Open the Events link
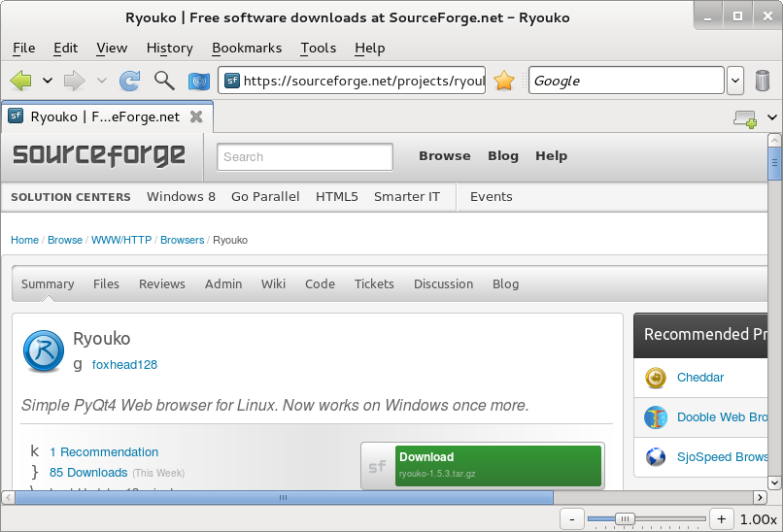The image size is (783, 532). pos(491,197)
